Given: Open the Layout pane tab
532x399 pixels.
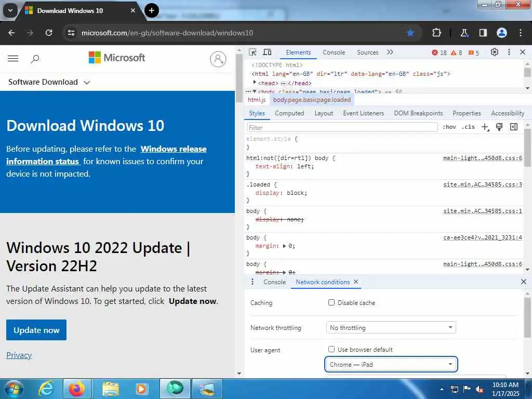Looking at the screenshot, I should [x=324, y=113].
